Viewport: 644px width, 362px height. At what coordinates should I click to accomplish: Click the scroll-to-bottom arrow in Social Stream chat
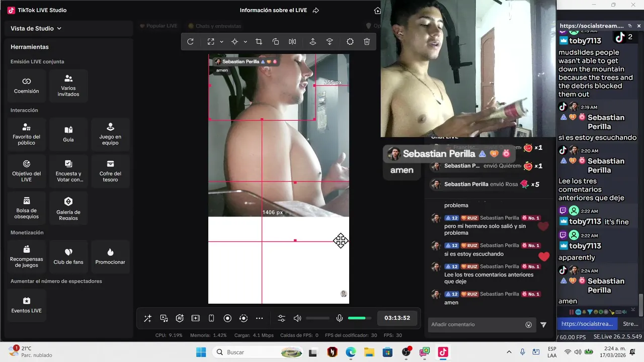632,310
